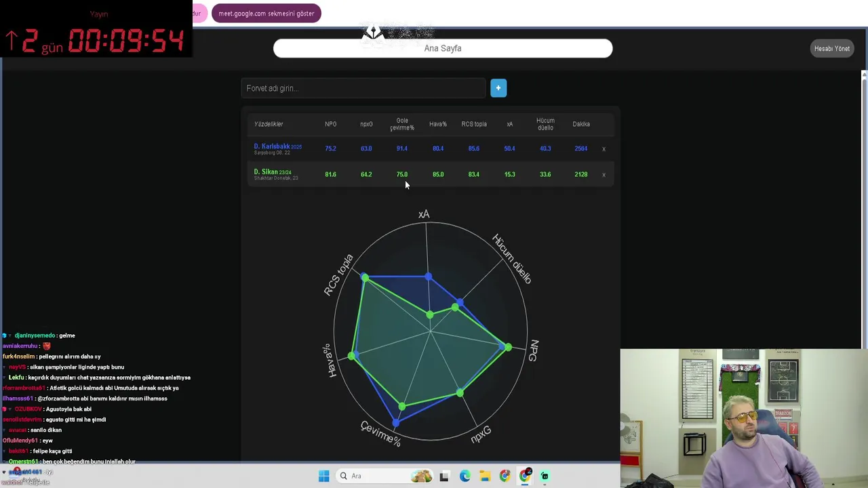Select Sikan's npxG value 64.2
This screenshot has width=868, height=488.
coord(366,174)
